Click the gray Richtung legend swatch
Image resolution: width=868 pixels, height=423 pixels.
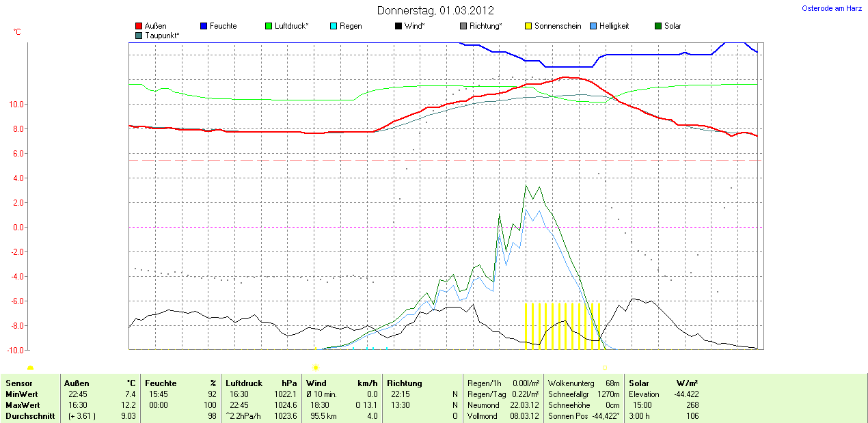click(x=463, y=26)
